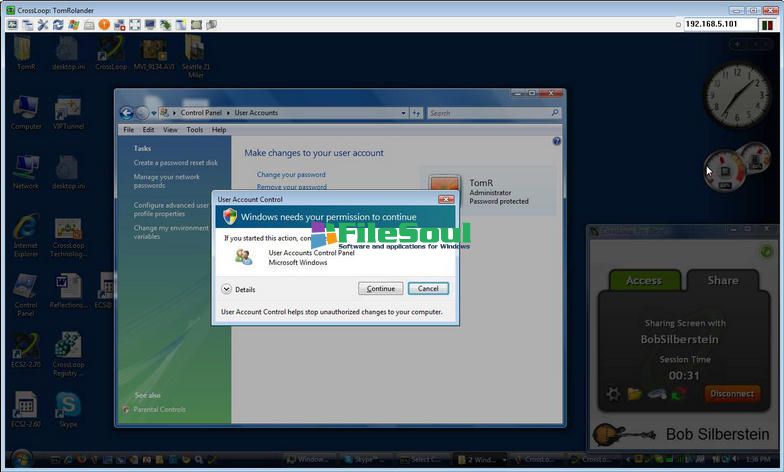Click the refresh arrows icon in CrossLoop toolbar
The image size is (784, 472).
pyautogui.click(x=59, y=24)
